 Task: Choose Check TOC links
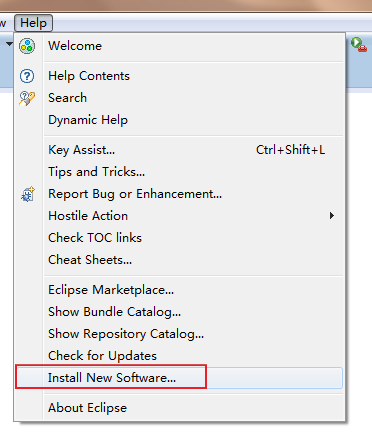click(179, 238)
